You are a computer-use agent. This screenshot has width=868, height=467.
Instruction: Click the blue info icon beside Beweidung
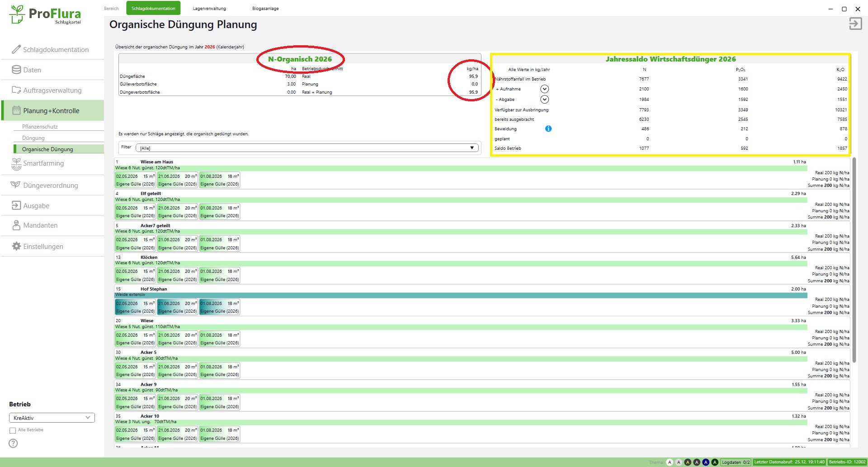click(548, 129)
